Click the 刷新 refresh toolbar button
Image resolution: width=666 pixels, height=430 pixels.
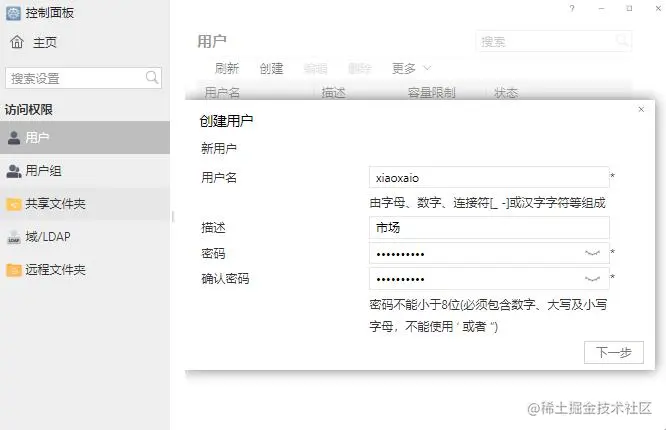pyautogui.click(x=227, y=68)
